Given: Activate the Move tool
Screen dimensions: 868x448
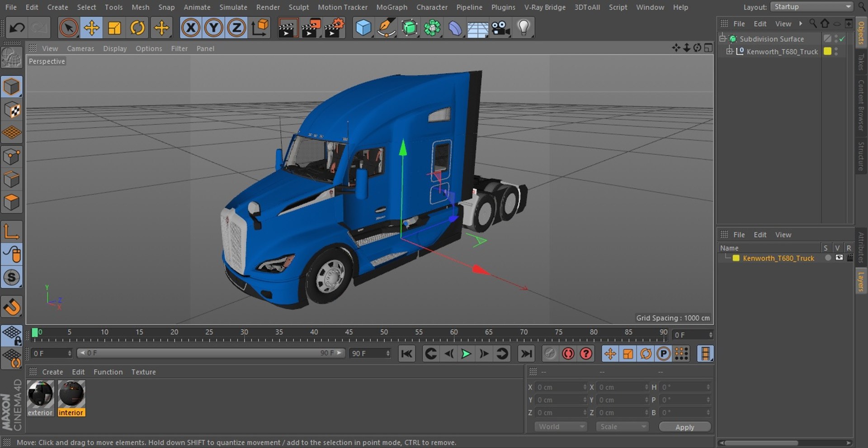Looking at the screenshot, I should click(91, 28).
